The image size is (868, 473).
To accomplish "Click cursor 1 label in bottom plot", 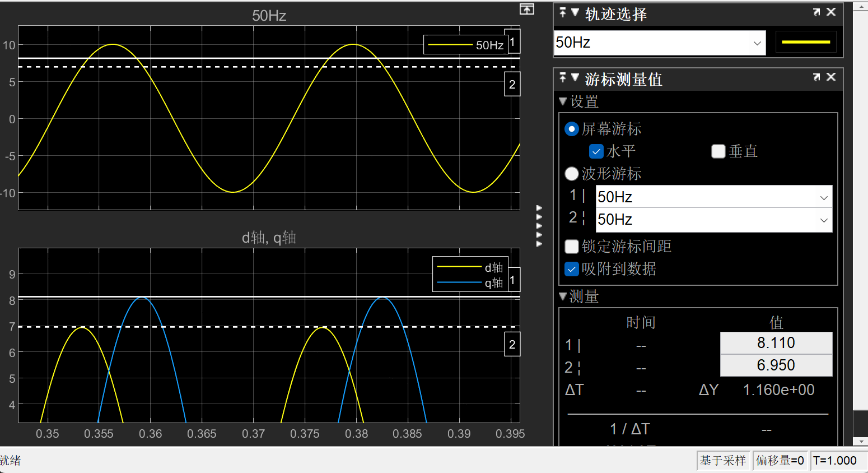I will point(512,280).
